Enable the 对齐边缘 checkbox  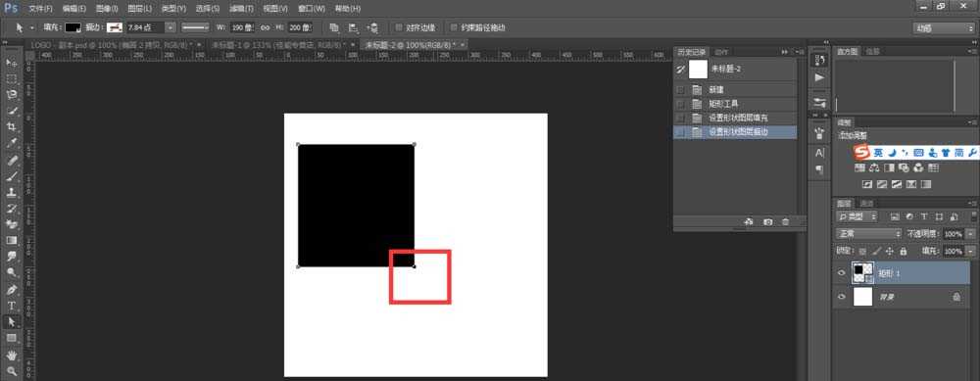point(399,27)
